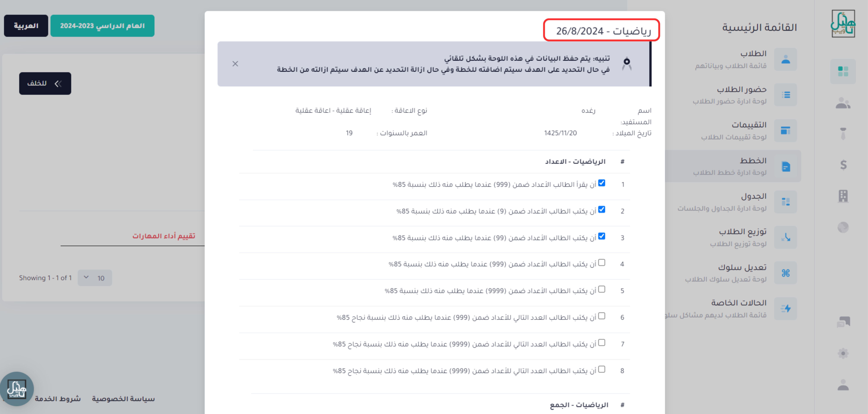Check goal 5 write numbers within 9999
The image size is (868, 414).
[602, 289]
